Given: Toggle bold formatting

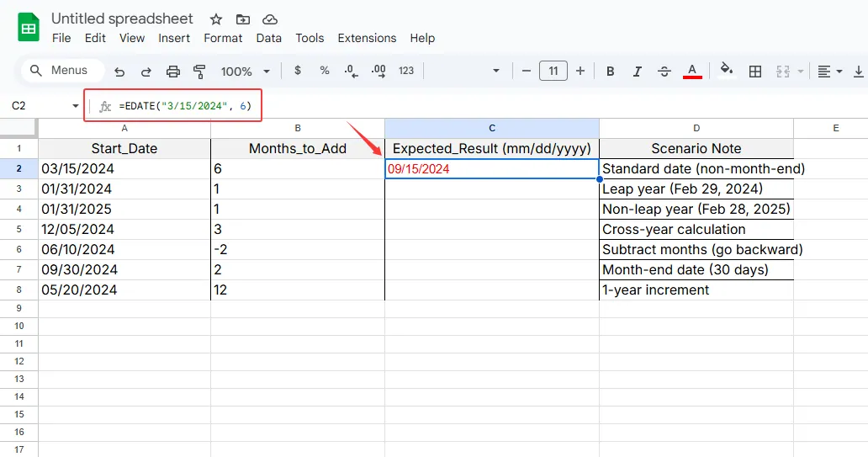Looking at the screenshot, I should (x=611, y=72).
